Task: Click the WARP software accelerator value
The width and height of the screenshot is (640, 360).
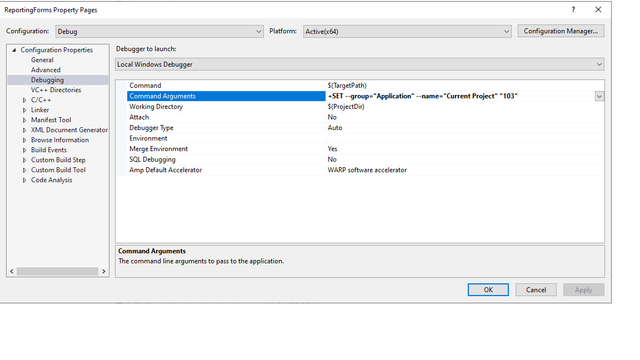Action: 367,170
